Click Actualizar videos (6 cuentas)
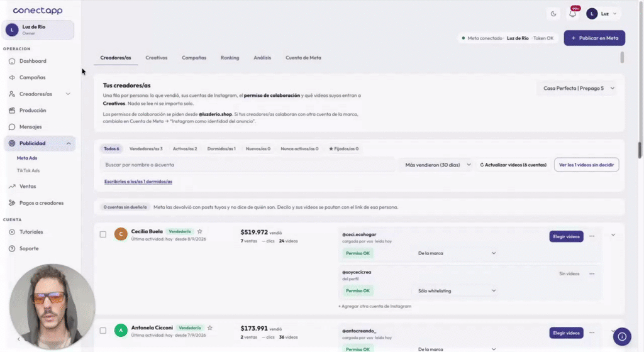 pyautogui.click(x=513, y=165)
